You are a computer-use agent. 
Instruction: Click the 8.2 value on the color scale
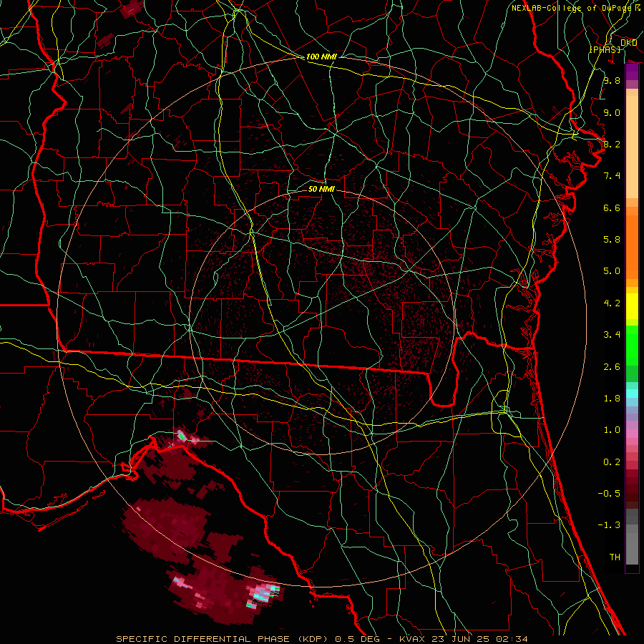click(612, 144)
